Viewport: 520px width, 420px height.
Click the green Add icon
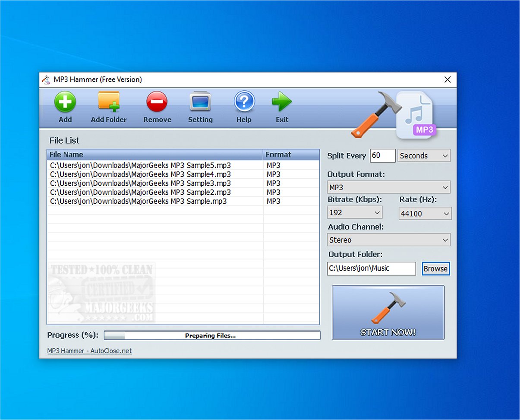pos(65,102)
